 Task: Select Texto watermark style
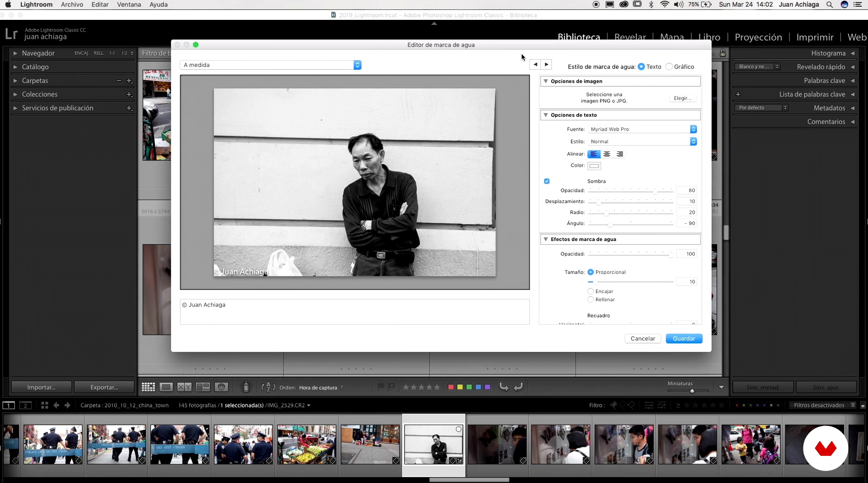(x=641, y=66)
